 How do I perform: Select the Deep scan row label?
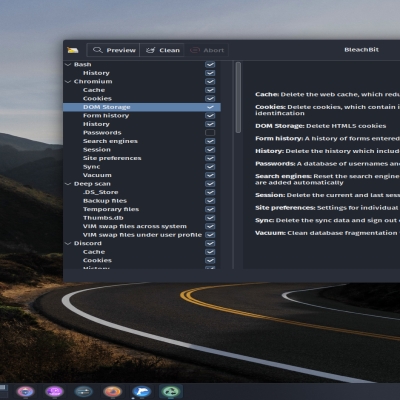(92, 184)
